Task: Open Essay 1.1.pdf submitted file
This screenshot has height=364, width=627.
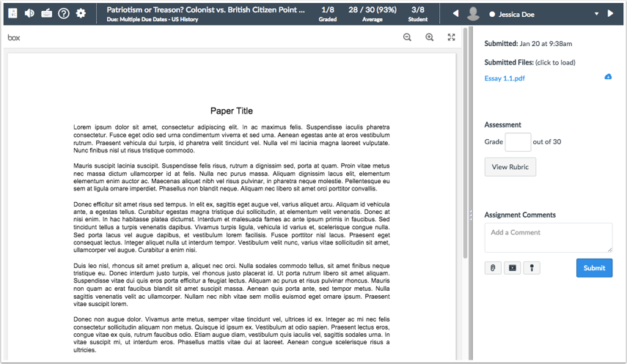Action: pos(505,78)
